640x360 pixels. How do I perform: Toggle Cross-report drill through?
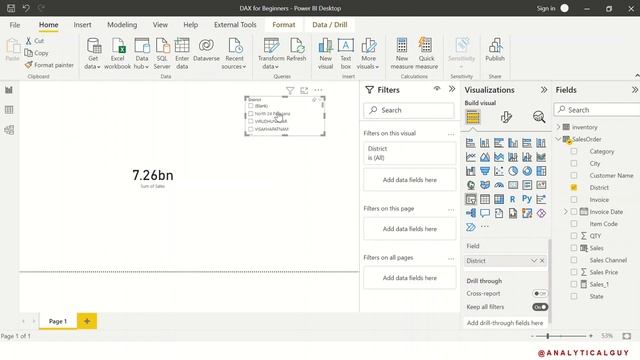(540, 293)
